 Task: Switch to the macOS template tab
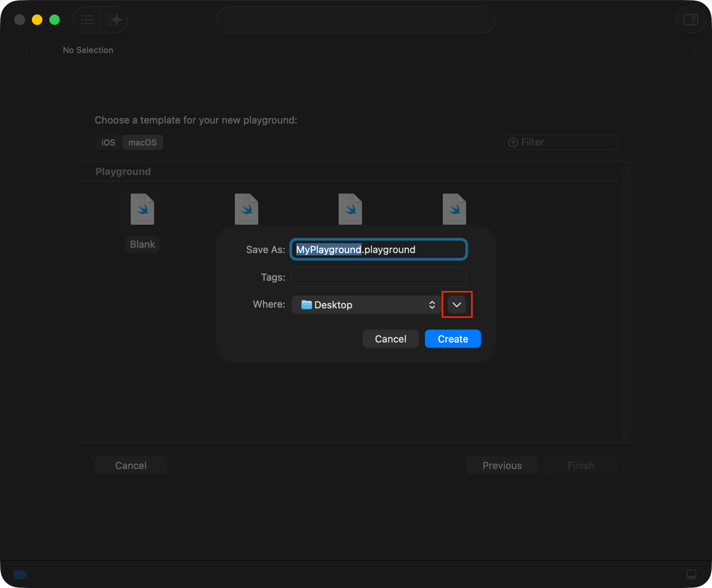coord(142,142)
